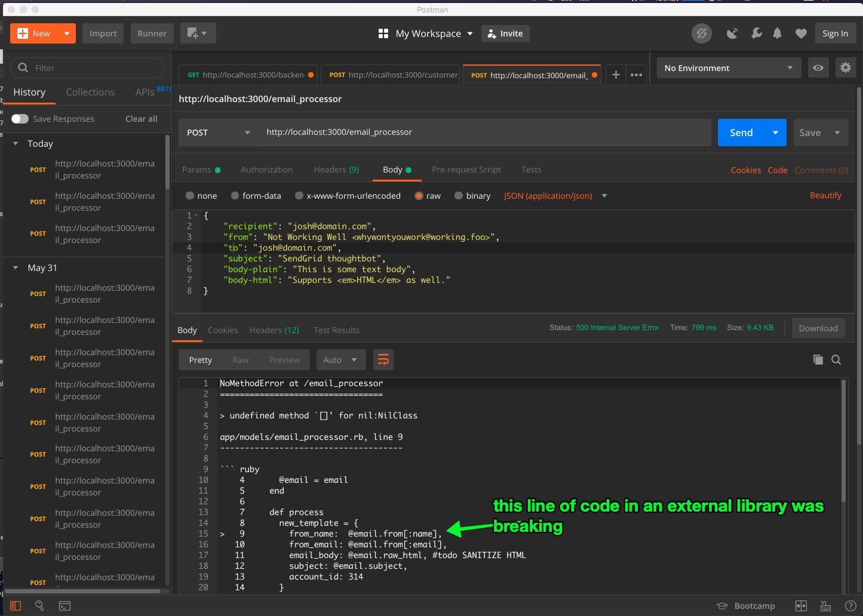Search within the response body

click(x=836, y=359)
